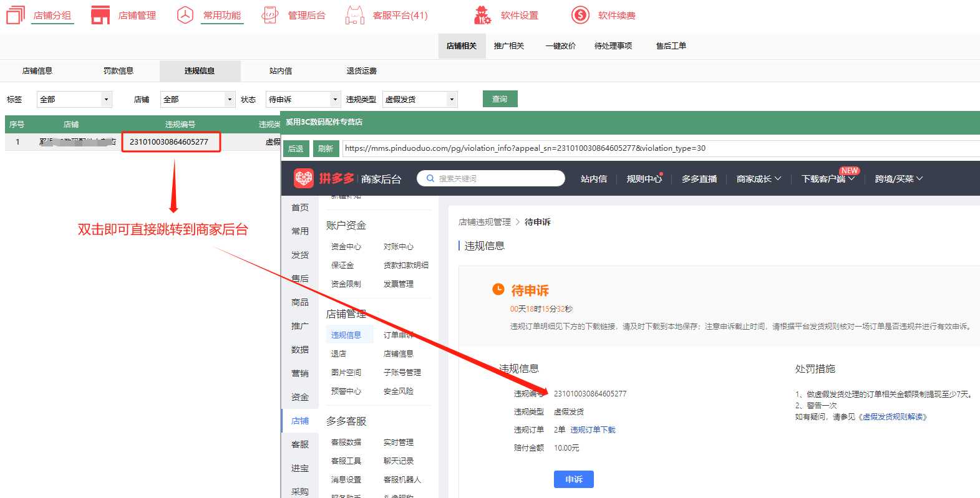Open the 店铺 filter dropdown
Image resolution: width=980 pixels, height=498 pixels.
click(198, 99)
